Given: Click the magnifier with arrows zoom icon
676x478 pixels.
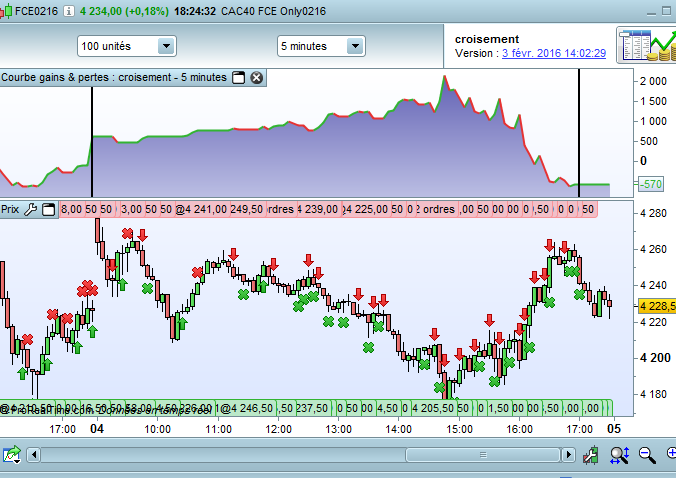Looking at the screenshot, I should click(x=618, y=456).
